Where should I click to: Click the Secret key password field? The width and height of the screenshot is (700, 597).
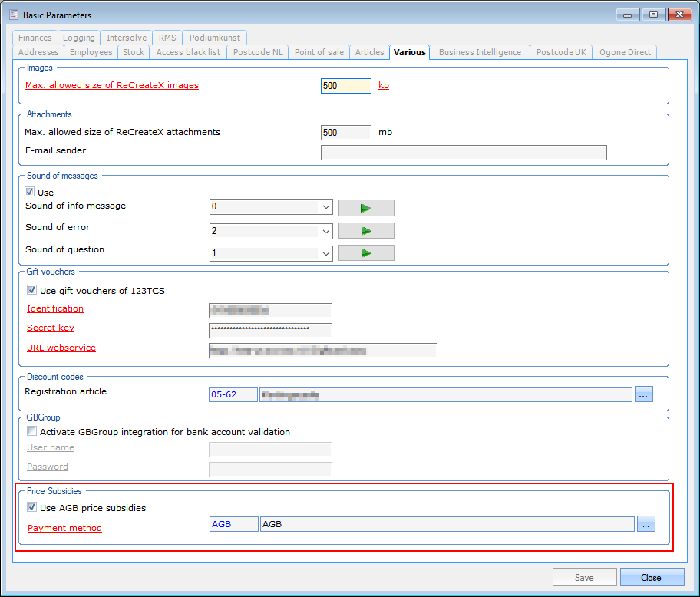(x=270, y=331)
